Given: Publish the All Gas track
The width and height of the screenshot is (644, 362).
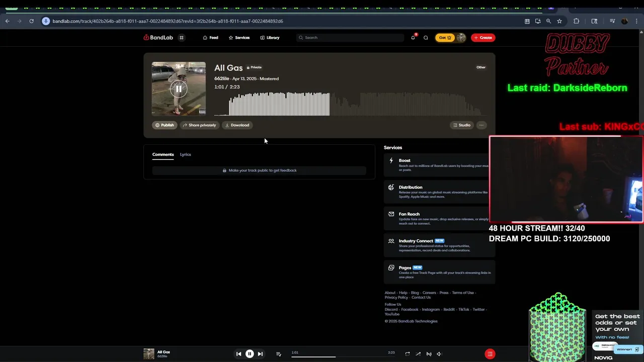Looking at the screenshot, I should [165, 125].
